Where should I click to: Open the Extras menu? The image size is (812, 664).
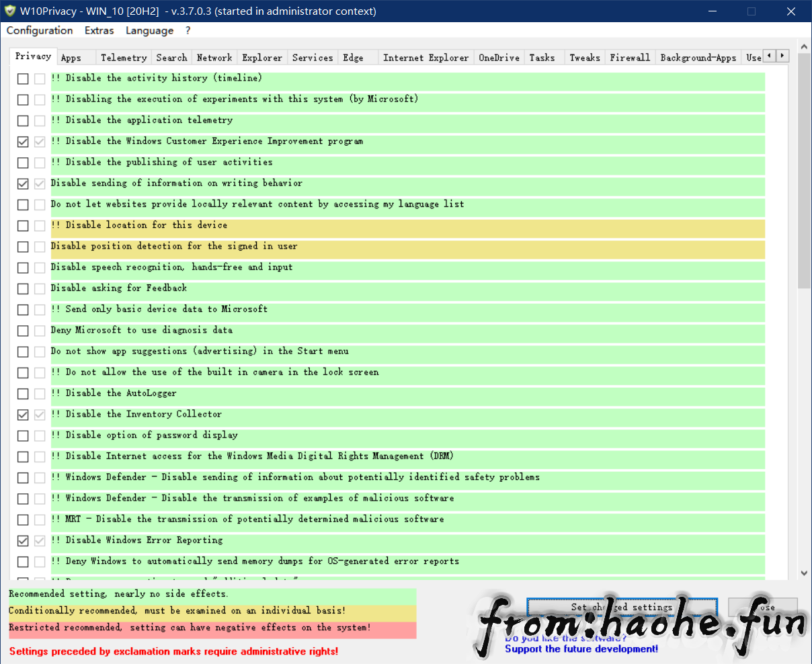pos(99,30)
